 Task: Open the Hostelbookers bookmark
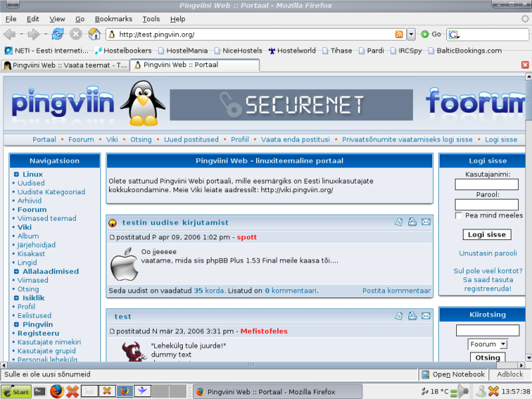pyautogui.click(x=123, y=51)
